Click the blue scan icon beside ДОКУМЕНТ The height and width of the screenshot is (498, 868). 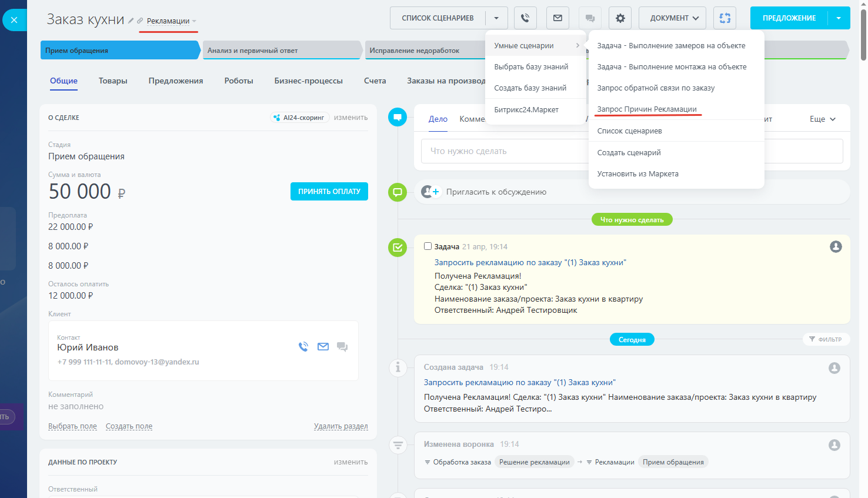point(725,18)
